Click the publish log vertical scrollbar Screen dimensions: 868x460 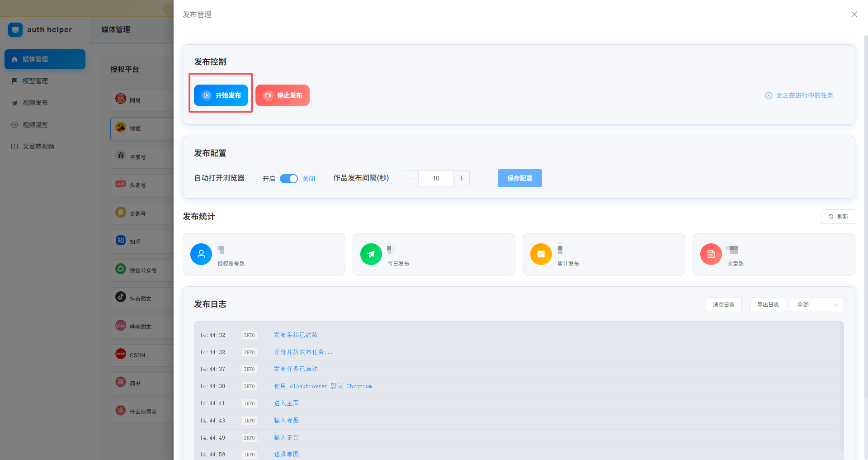(x=841, y=386)
